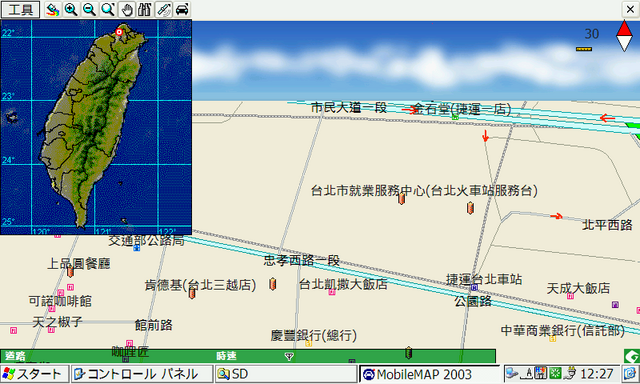Click the building marker below 肯德基 label

(x=192, y=293)
